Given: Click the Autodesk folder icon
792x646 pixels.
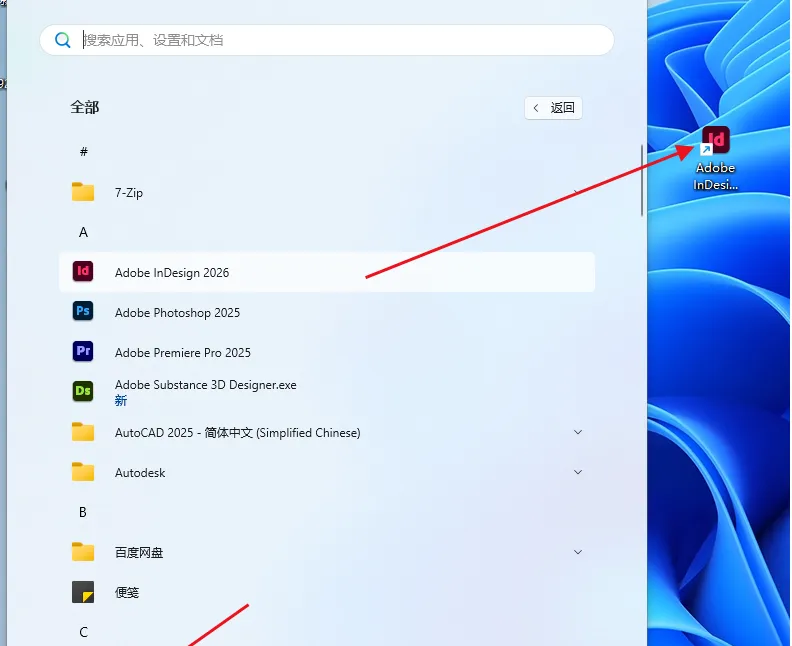Looking at the screenshot, I should [x=83, y=472].
